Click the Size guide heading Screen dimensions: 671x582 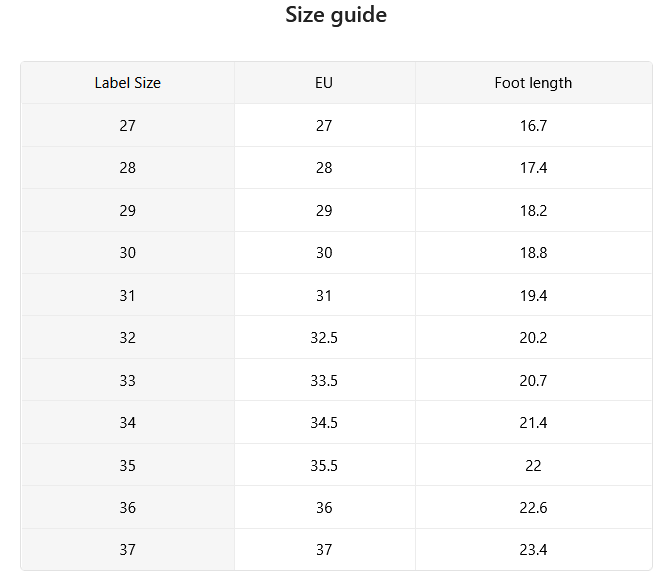(x=336, y=15)
